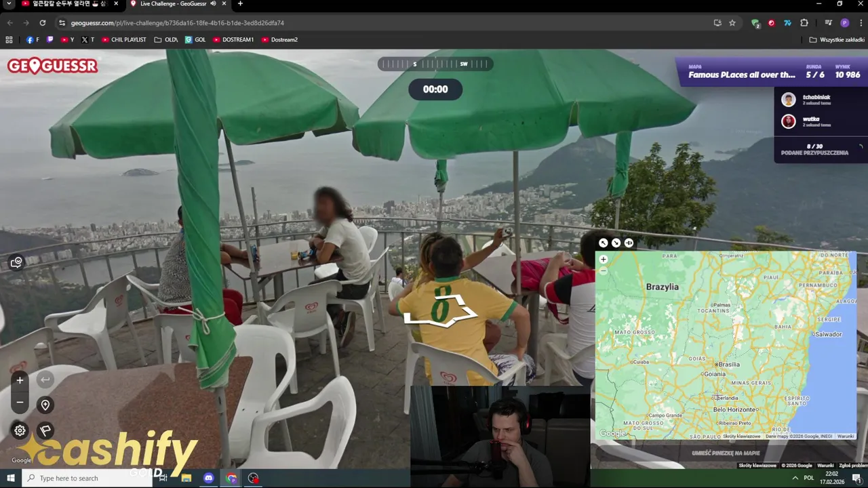
Task: Install app icon in address bar
Action: click(717, 23)
